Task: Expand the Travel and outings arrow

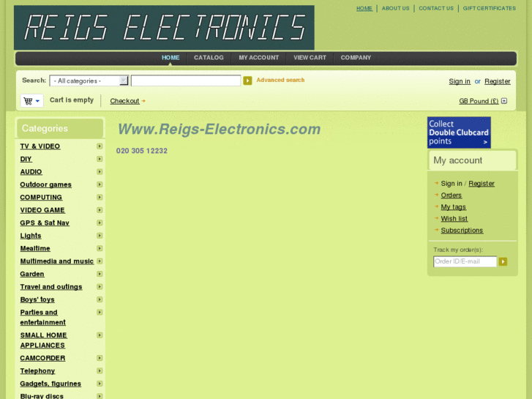Action: click(x=100, y=286)
